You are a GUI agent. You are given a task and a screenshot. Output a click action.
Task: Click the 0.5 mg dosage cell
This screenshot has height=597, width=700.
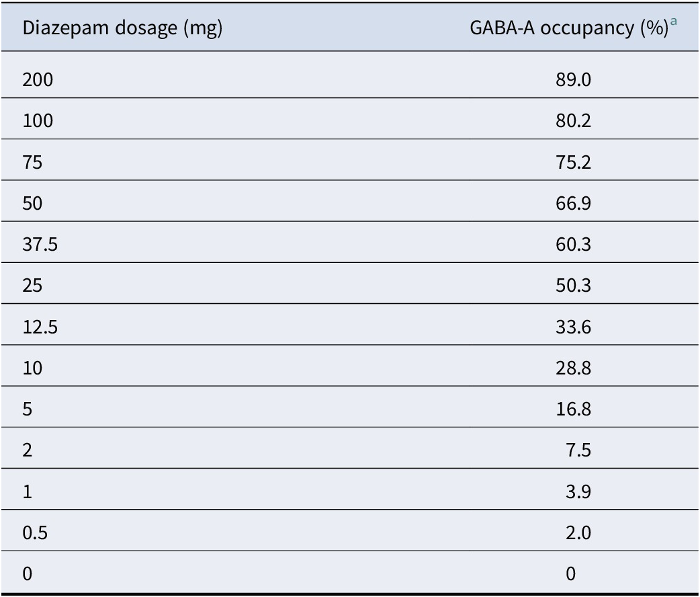point(35,532)
